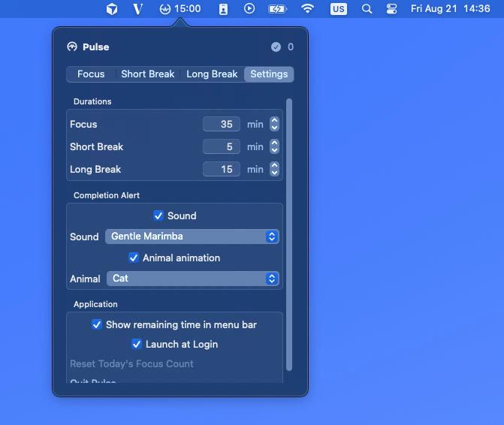Viewport: 504px width, 425px height.
Task: Uncheck Animal animation
Action: (134, 258)
